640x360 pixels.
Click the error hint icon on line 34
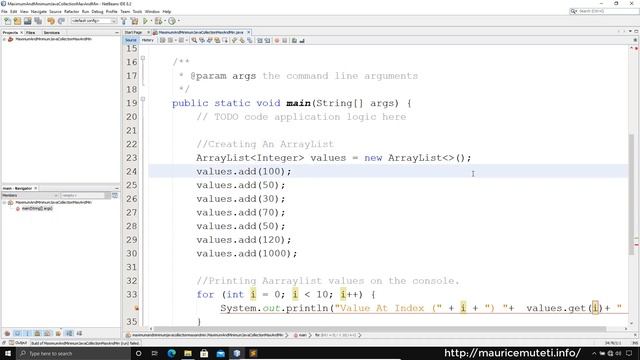137,308
